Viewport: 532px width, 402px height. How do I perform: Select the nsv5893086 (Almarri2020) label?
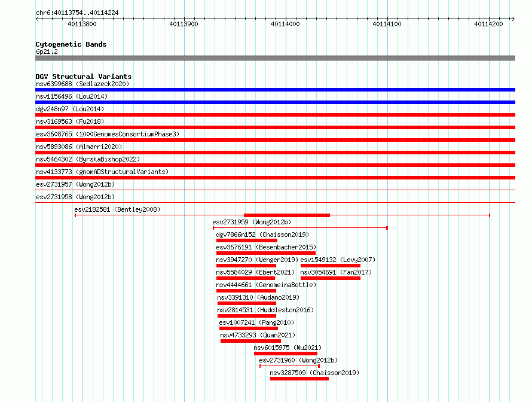point(79,147)
